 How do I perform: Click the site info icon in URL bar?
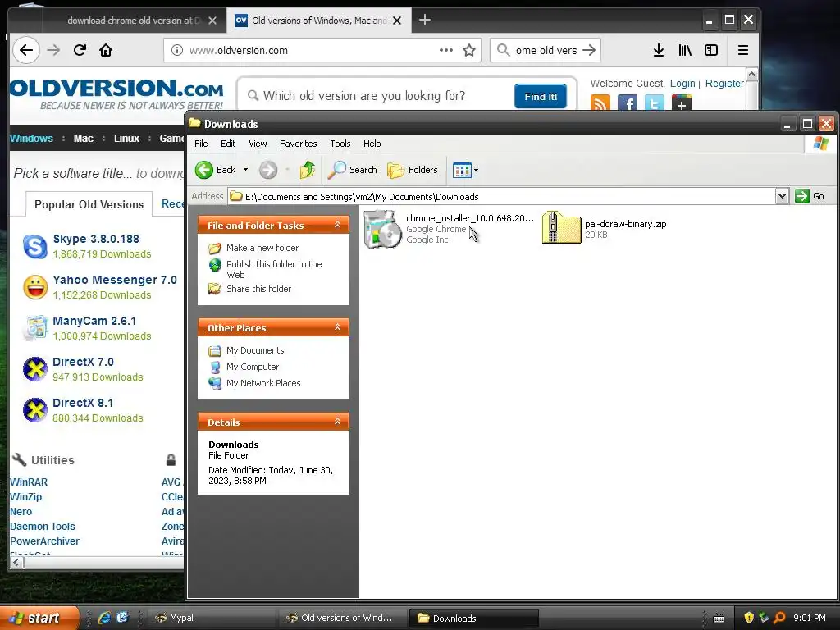point(176,50)
